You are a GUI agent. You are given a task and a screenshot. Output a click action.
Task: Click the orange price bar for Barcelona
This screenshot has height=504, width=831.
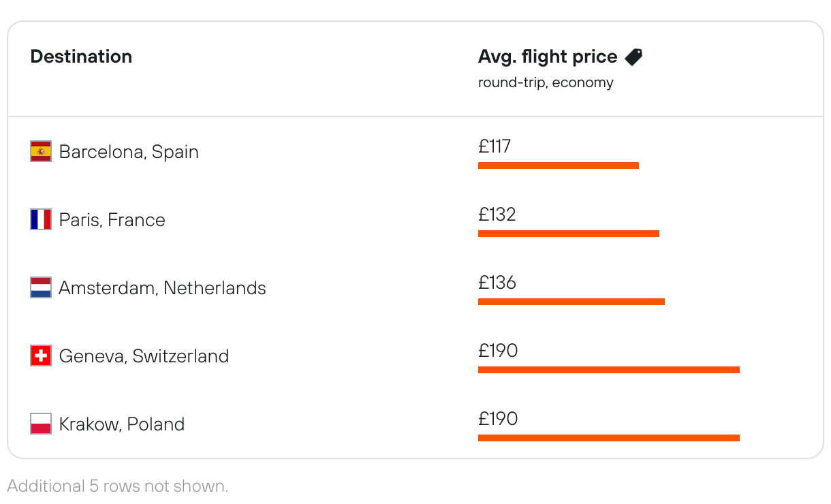(559, 166)
